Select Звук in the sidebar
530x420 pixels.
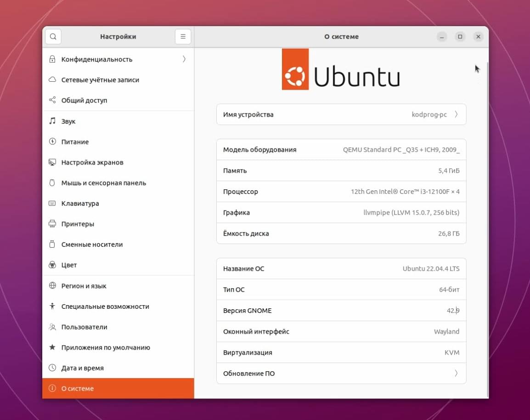pyautogui.click(x=118, y=121)
